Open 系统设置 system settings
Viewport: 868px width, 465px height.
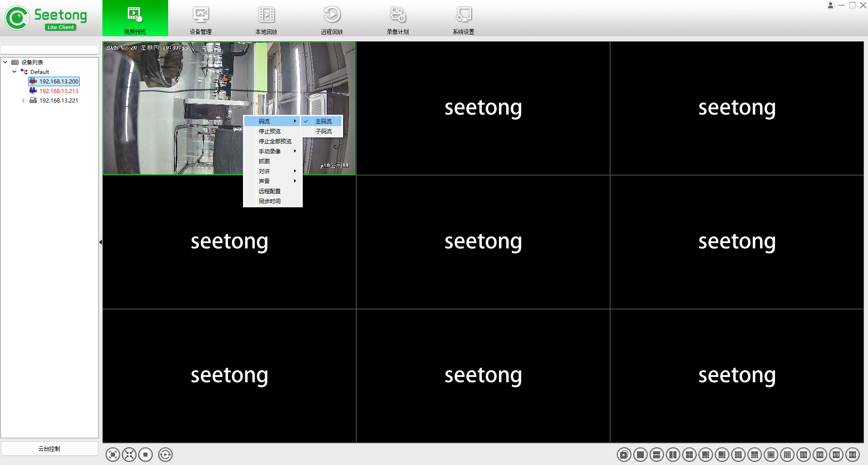[x=463, y=19]
